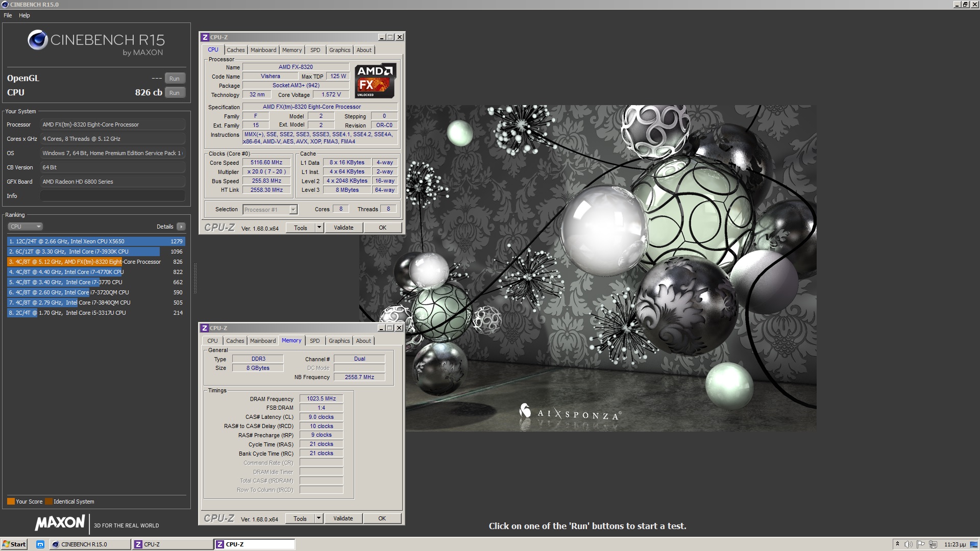Open Tools dropdown arrow in upper CPU-Z
The height and width of the screenshot is (551, 980).
point(320,228)
